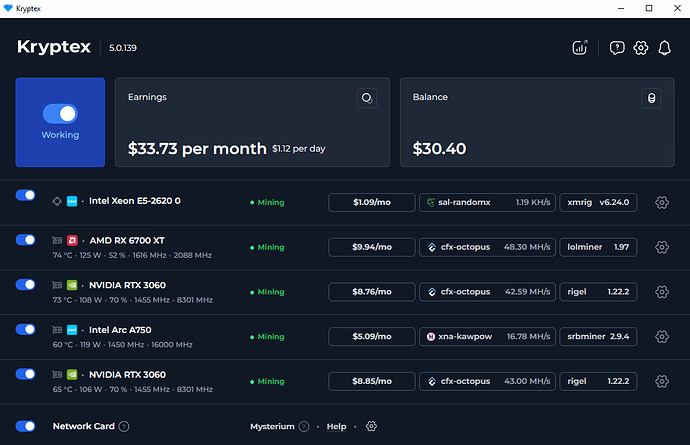Open the balance withdraw coins icon
690x445 pixels.
(x=651, y=98)
